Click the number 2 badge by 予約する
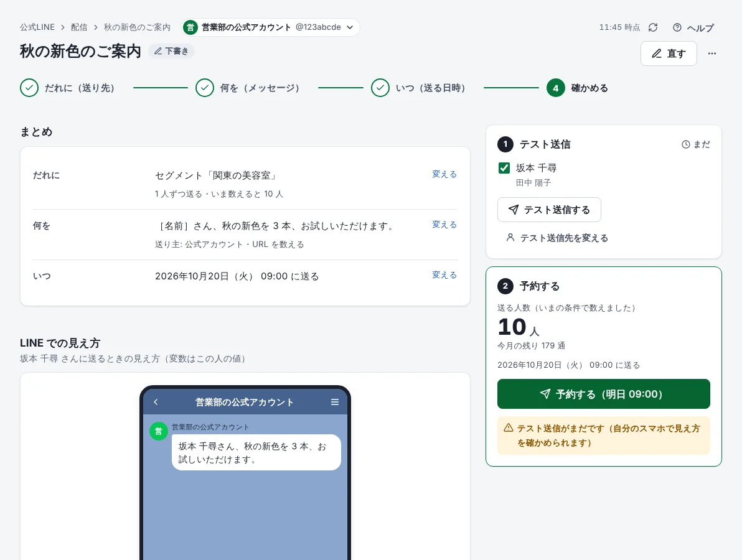742x560 pixels. click(505, 286)
